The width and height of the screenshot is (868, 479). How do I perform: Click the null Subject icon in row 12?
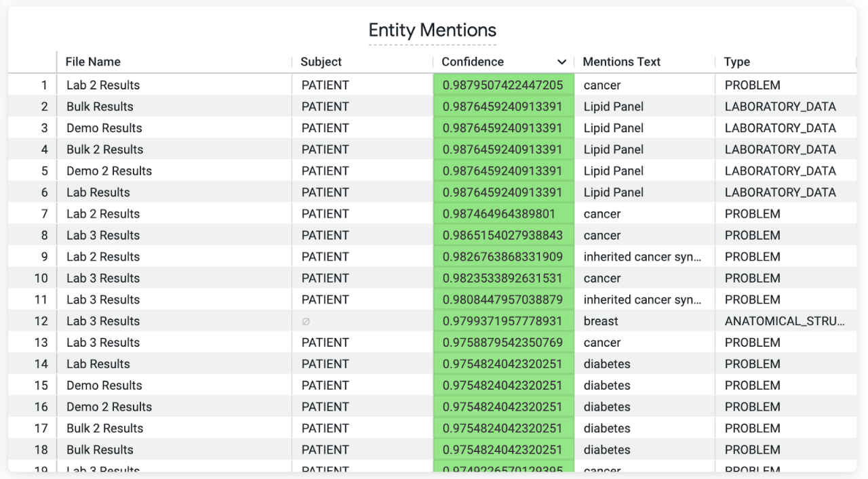[x=306, y=322]
